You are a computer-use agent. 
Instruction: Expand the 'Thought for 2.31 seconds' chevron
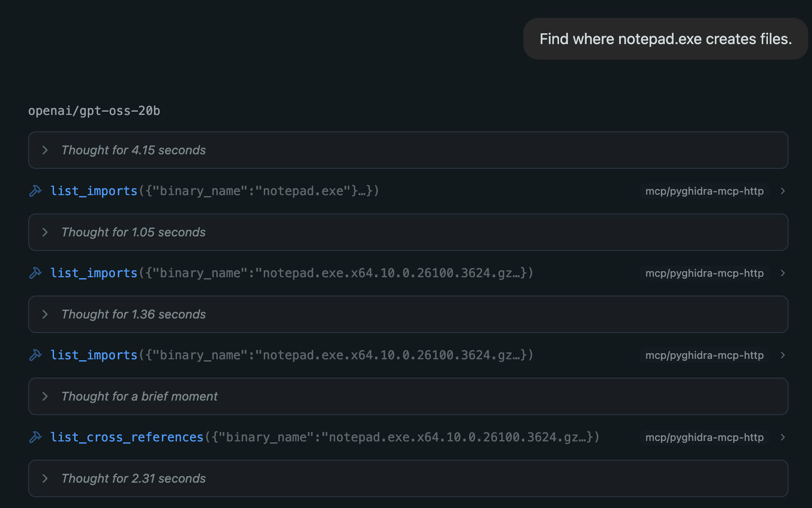[45, 478]
